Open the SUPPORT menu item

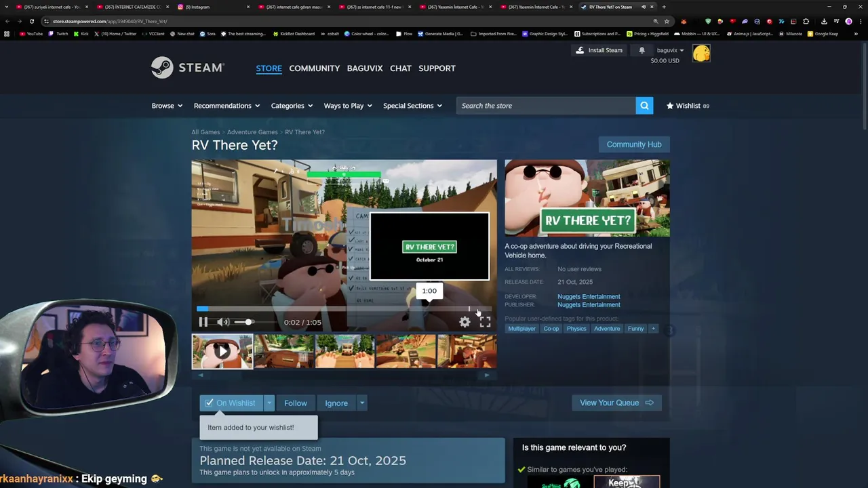pyautogui.click(x=437, y=68)
